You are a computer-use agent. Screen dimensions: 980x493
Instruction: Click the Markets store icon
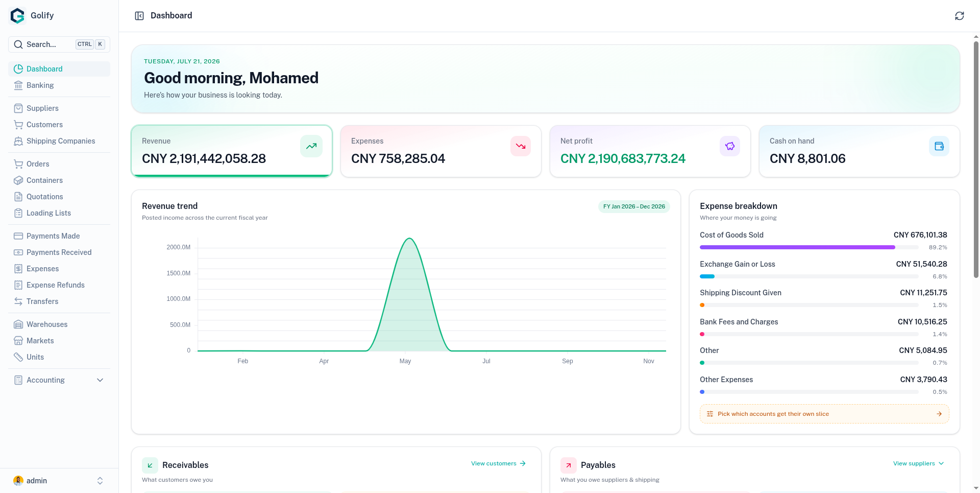[18, 341]
